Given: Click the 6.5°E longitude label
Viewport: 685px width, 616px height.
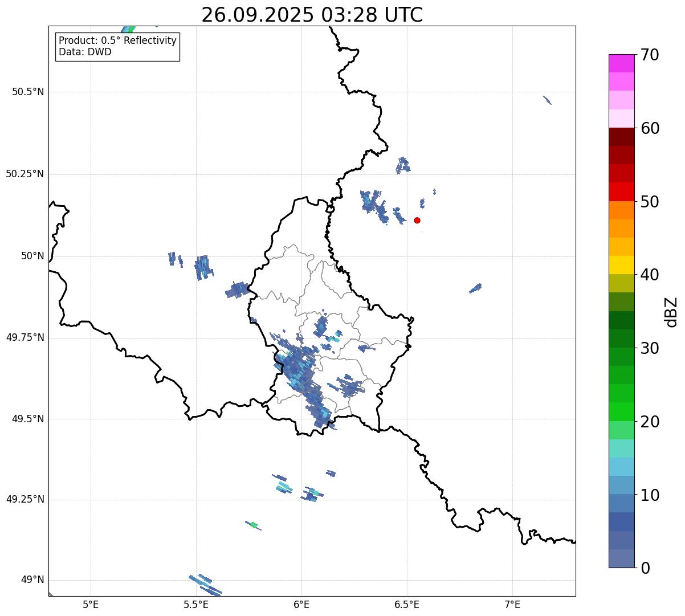Looking at the screenshot, I should (407, 604).
